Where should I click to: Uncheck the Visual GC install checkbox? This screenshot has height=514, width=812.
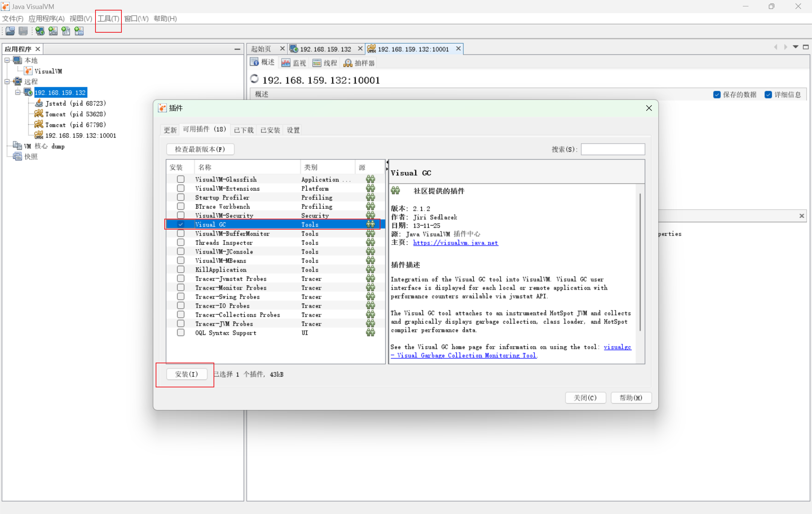tap(181, 224)
